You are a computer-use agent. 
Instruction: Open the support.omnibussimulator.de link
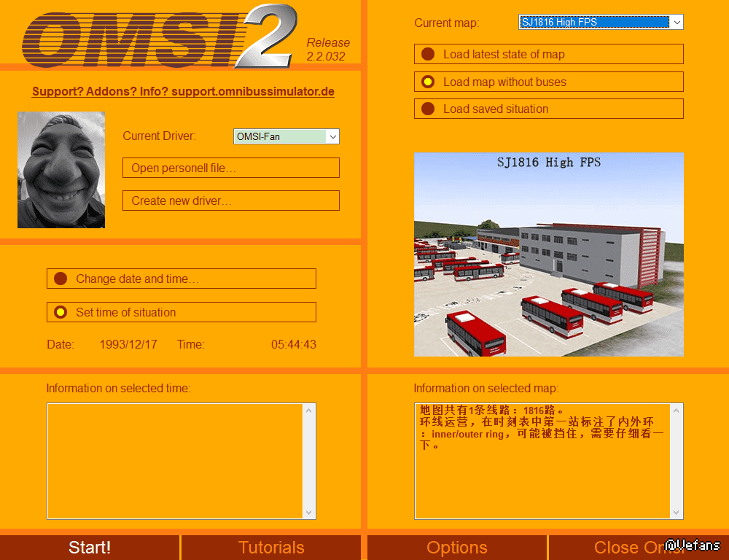point(183,91)
